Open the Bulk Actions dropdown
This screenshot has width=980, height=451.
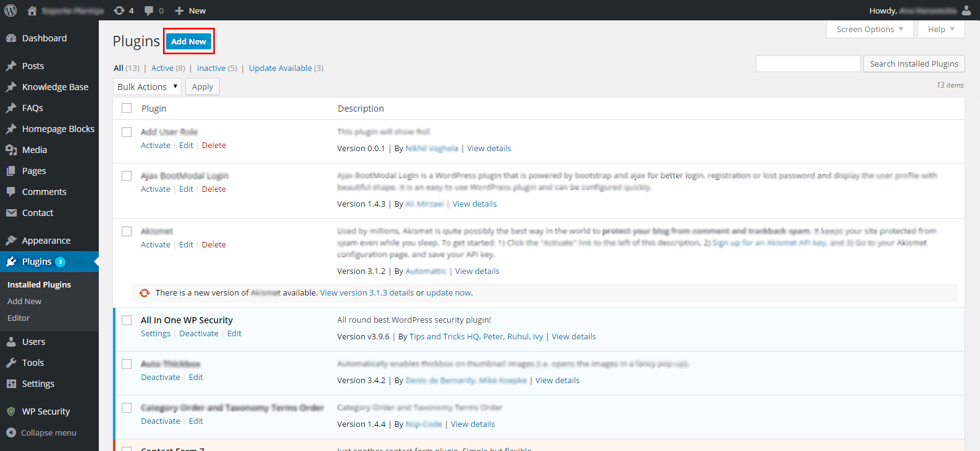(147, 87)
